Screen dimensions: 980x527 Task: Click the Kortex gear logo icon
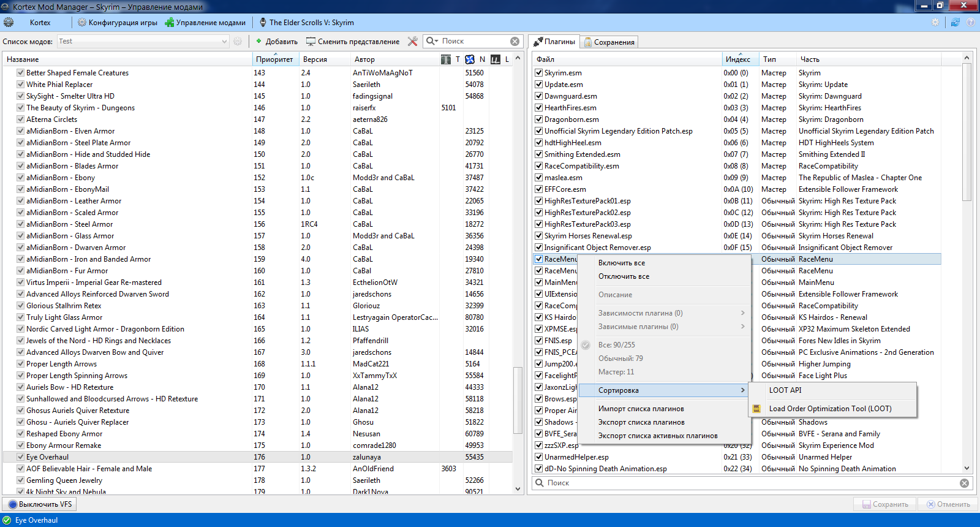(x=9, y=23)
